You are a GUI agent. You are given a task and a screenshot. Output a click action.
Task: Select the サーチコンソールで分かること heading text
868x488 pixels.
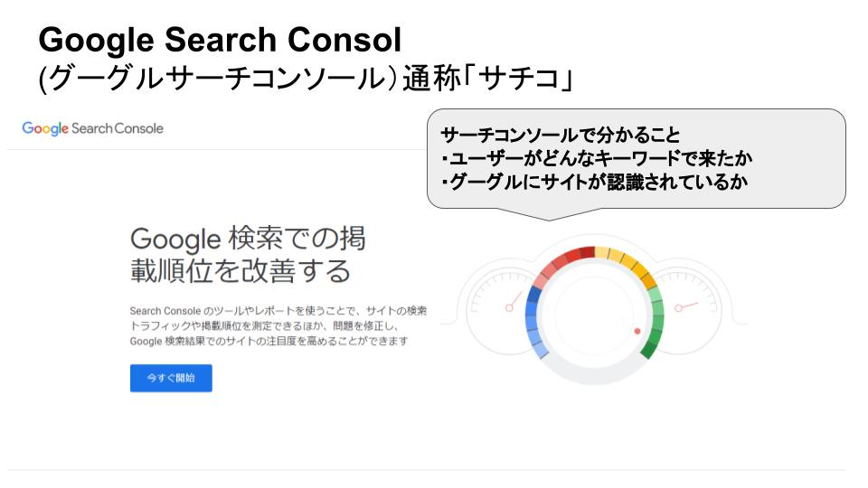(x=560, y=135)
